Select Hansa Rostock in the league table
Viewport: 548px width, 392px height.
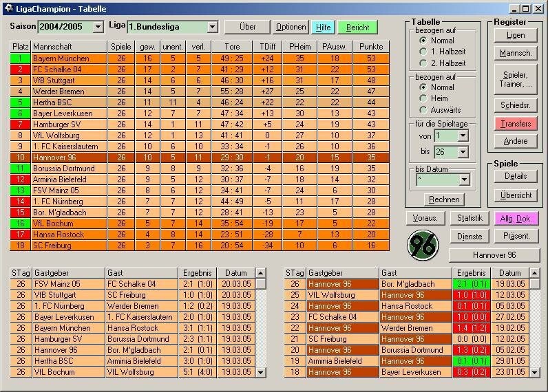199,235
